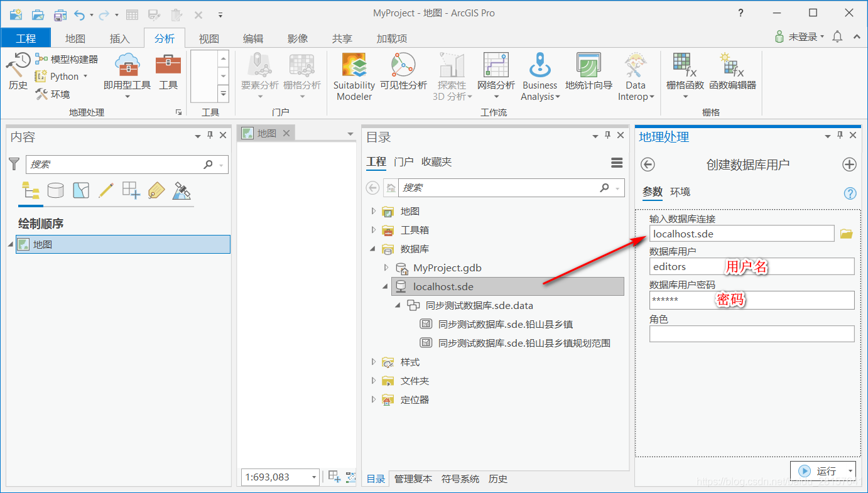Open the 工程 (Project) tab
Viewport: 868px width, 493px height.
tap(26, 38)
